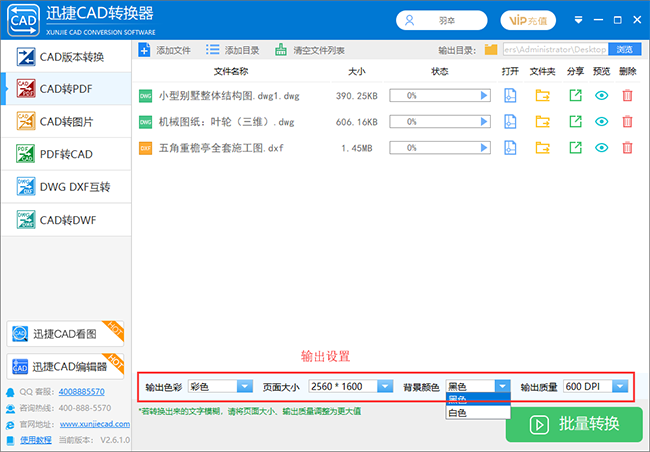Open folder icon for 五角重檐亭 dxf row

pyautogui.click(x=542, y=148)
